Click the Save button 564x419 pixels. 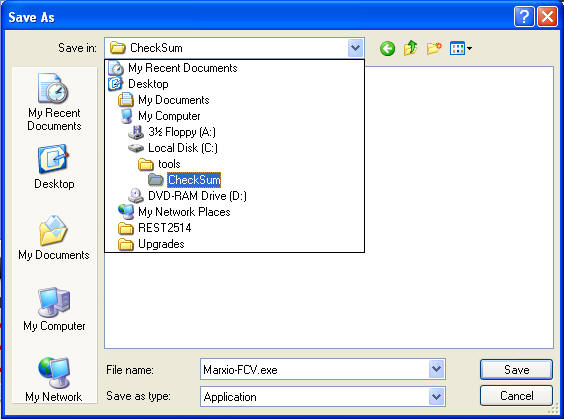(x=516, y=369)
